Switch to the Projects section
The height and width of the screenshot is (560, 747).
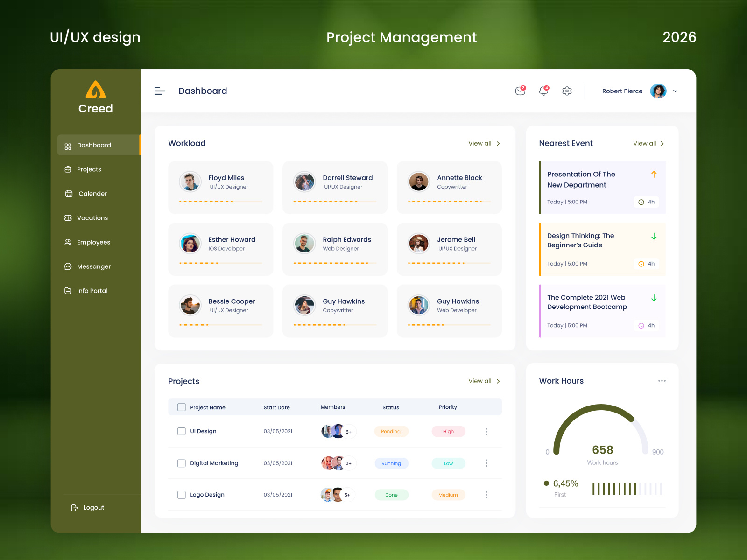click(89, 169)
